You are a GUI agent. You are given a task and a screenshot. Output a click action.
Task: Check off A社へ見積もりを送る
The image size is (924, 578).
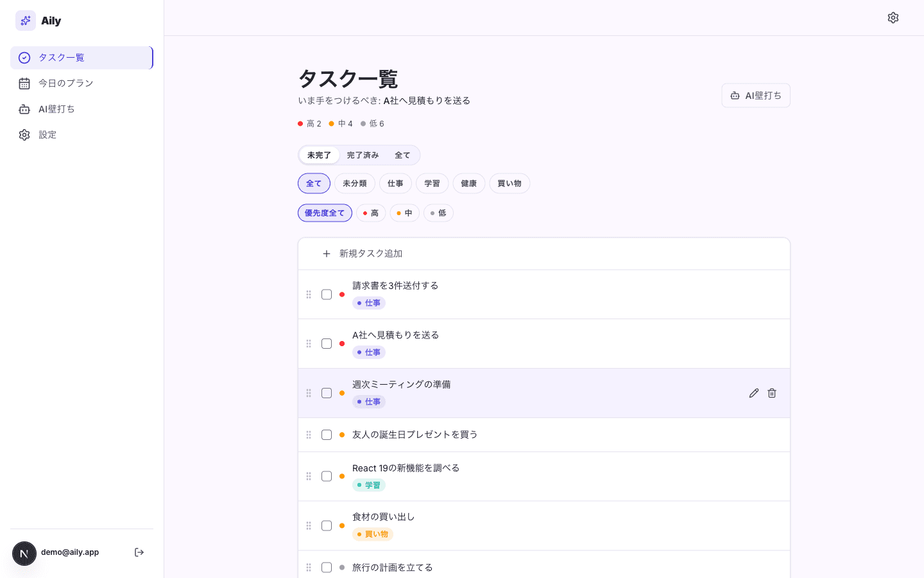coord(327,344)
